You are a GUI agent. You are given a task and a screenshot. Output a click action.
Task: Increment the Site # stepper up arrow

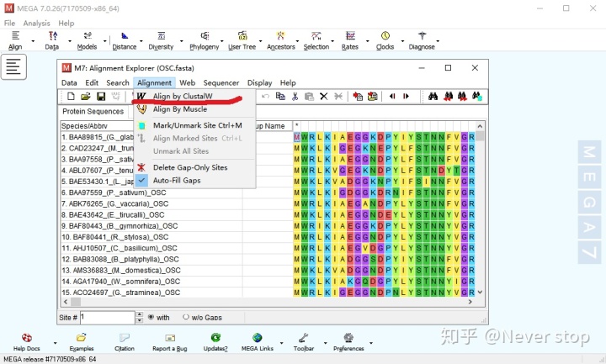click(x=140, y=314)
